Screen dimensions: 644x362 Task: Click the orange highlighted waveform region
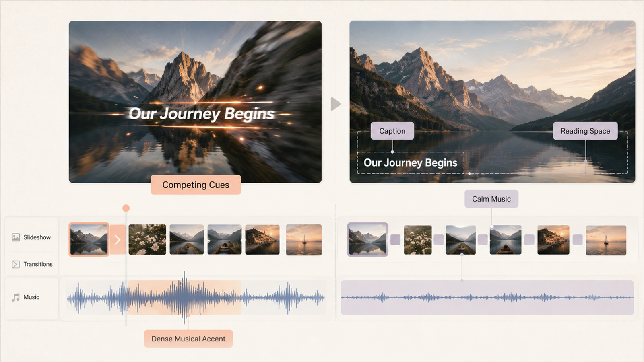pyautogui.click(x=184, y=298)
